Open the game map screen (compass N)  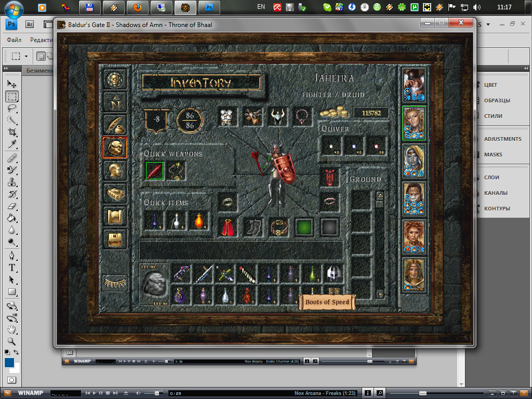pyautogui.click(x=115, y=102)
